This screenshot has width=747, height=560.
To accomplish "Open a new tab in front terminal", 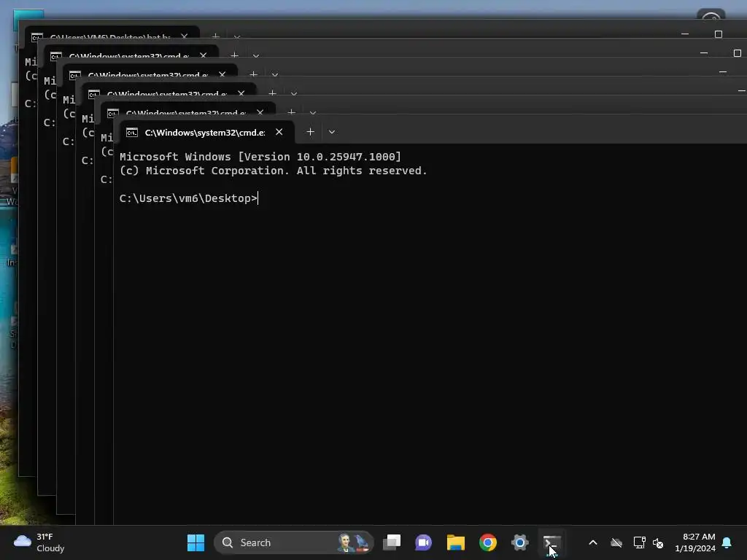I will coord(310,132).
